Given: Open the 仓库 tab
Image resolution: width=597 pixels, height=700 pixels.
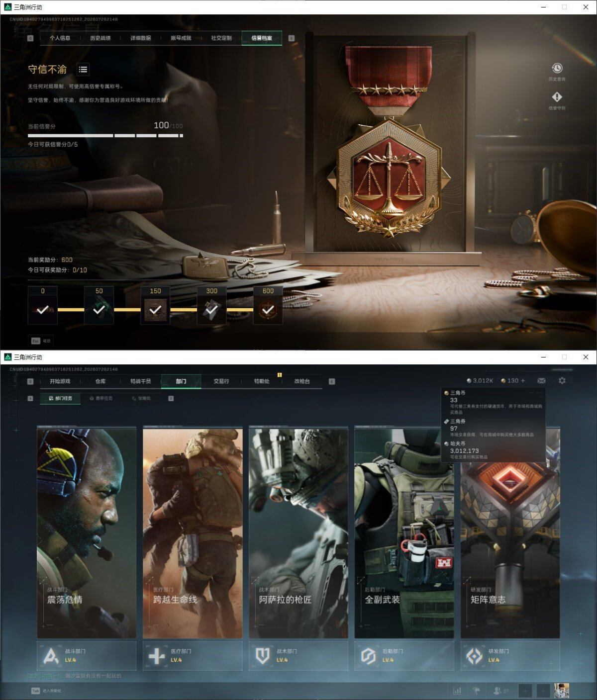Looking at the screenshot, I should (100, 381).
